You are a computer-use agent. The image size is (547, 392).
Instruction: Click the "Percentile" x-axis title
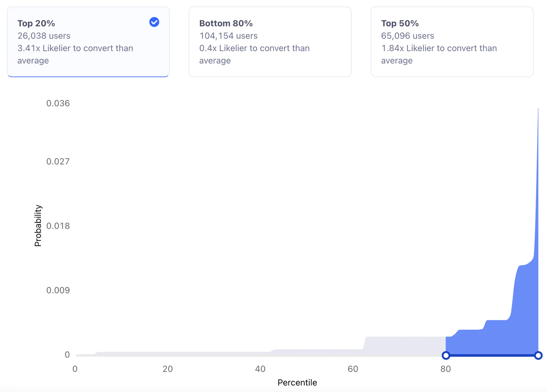297,382
